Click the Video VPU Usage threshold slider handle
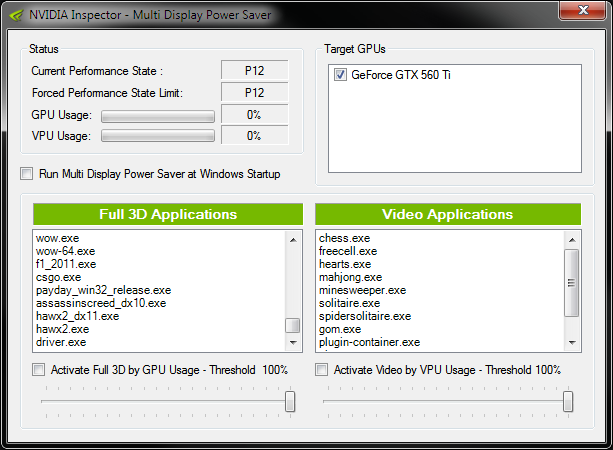The image size is (613, 450). 568,402
